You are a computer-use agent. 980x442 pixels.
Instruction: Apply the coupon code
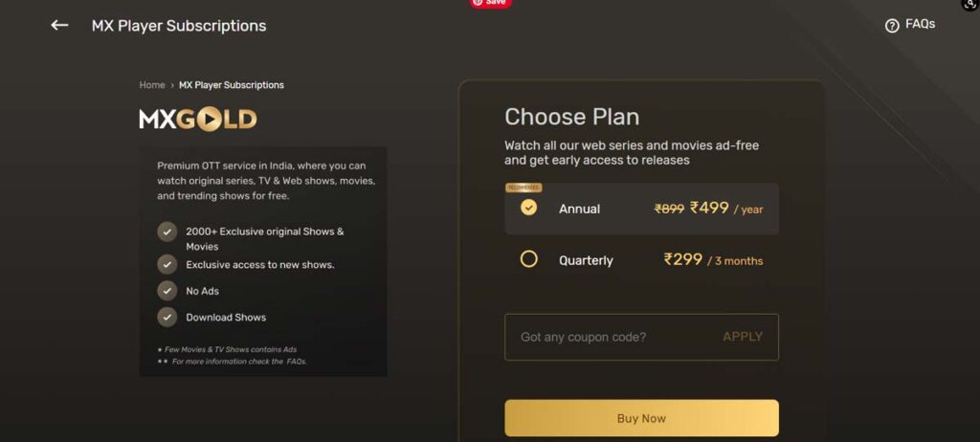743,337
